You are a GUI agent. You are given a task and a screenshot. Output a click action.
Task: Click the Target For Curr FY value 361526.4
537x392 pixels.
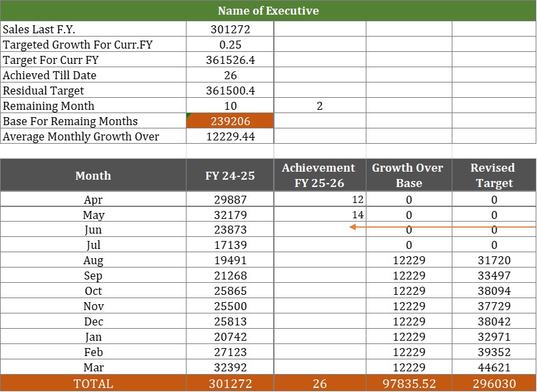click(230, 60)
